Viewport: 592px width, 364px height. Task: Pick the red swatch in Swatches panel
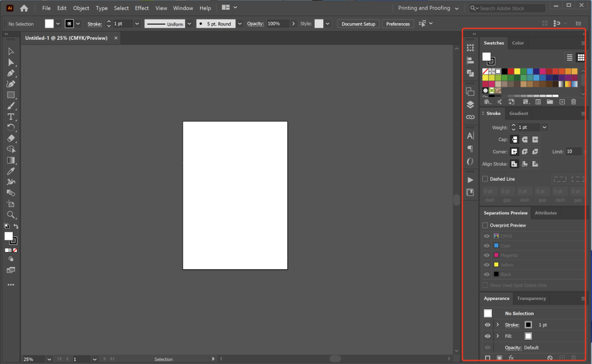(x=510, y=71)
